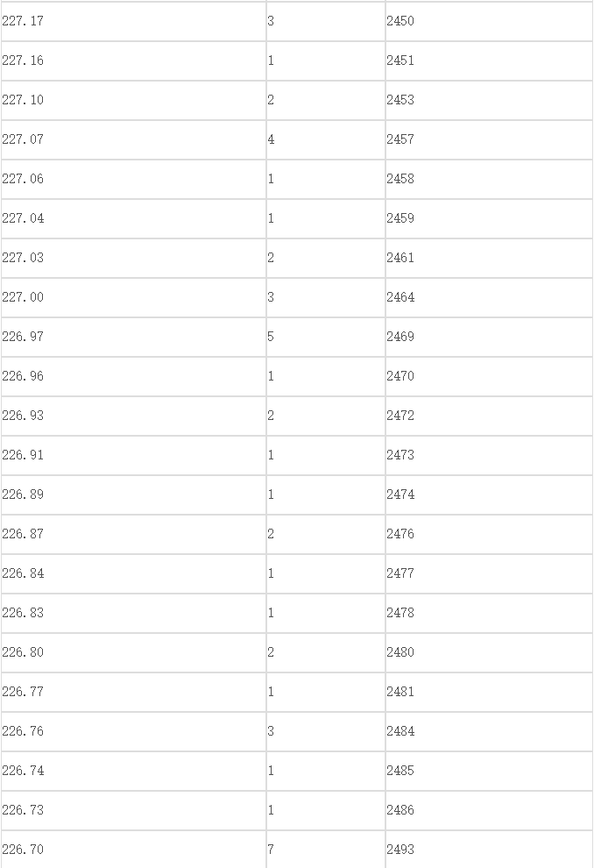Click the cell showing 2453
Image resolution: width=594 pixels, height=868 pixels.
point(489,100)
